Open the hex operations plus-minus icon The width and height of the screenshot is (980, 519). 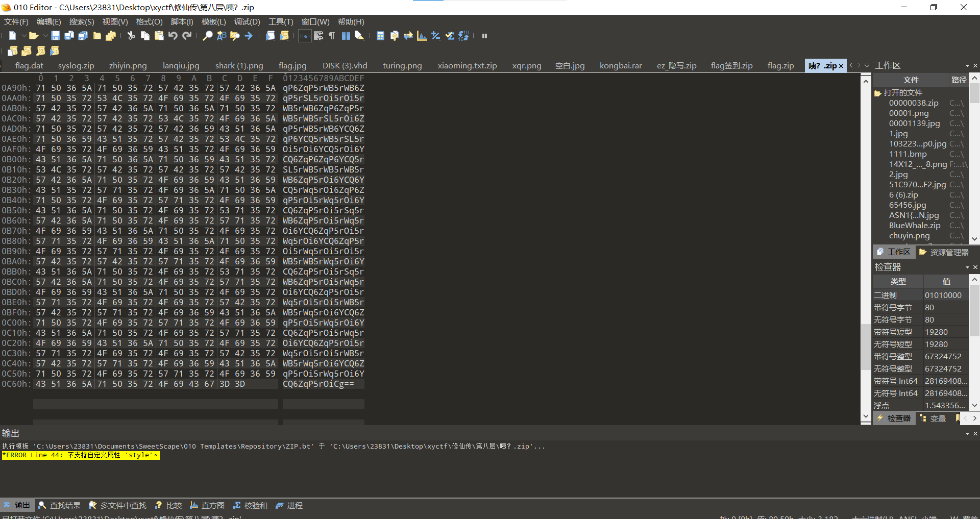[435, 36]
